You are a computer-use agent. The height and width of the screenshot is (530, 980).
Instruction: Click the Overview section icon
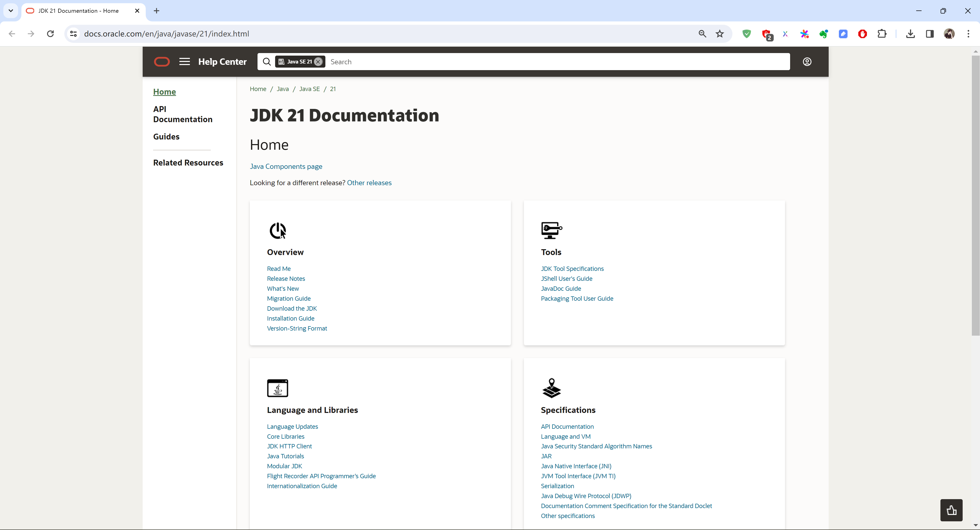pos(278,231)
